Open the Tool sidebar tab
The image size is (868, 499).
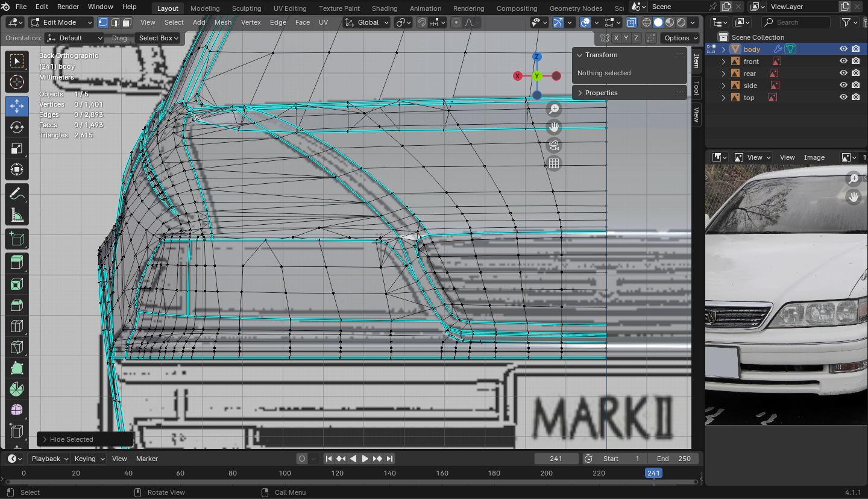696,87
